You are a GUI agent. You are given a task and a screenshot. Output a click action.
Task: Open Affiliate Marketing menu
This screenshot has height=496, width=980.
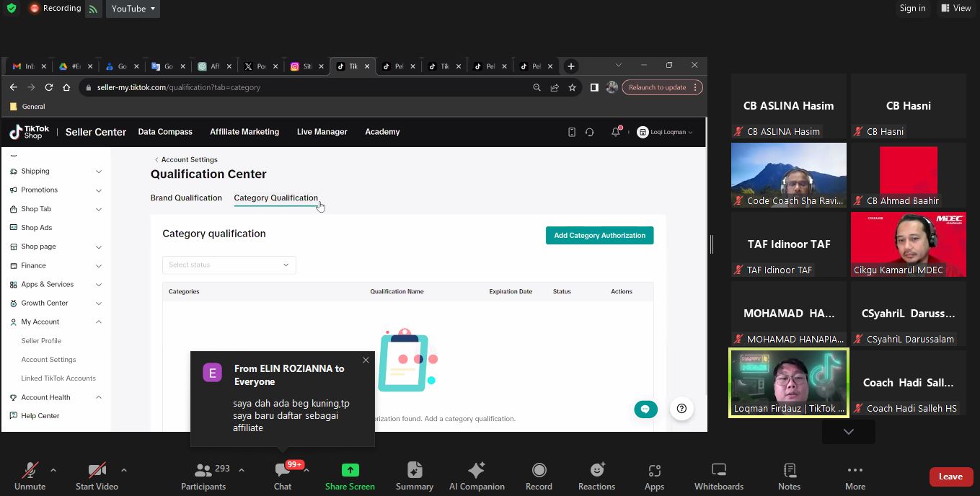pos(244,132)
